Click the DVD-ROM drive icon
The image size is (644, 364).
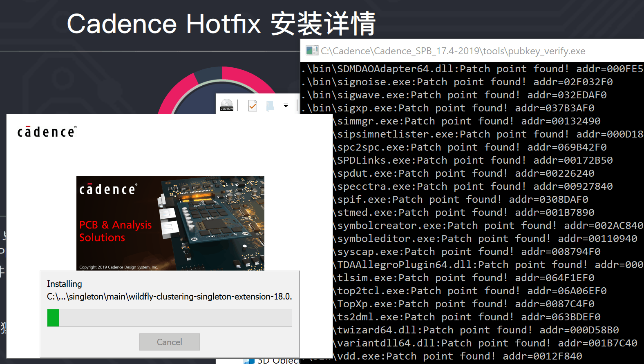[x=227, y=105]
